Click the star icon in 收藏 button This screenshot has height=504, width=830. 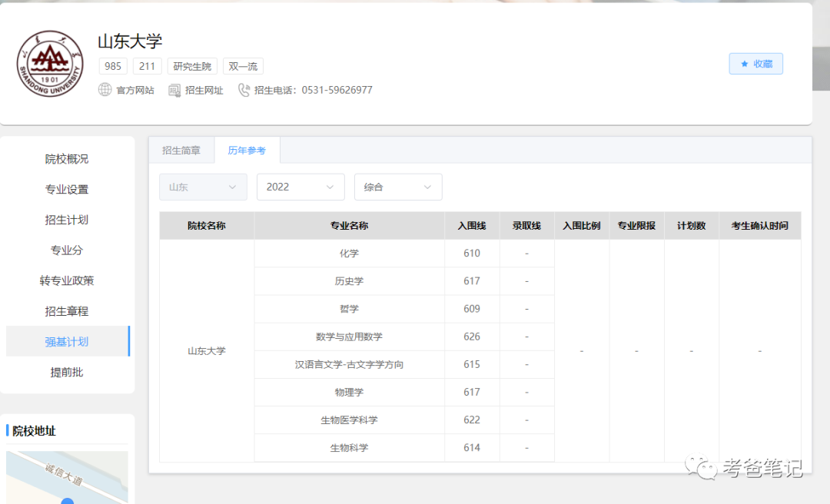(x=744, y=64)
